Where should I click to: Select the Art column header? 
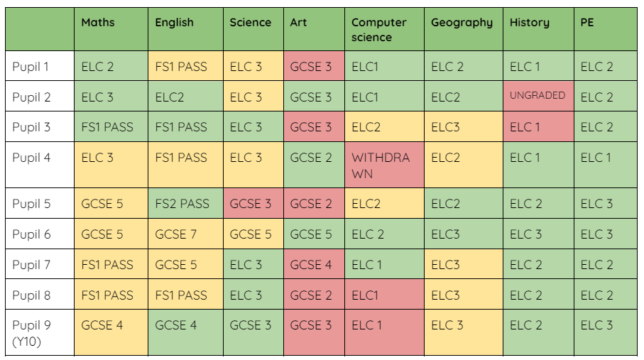(x=299, y=23)
